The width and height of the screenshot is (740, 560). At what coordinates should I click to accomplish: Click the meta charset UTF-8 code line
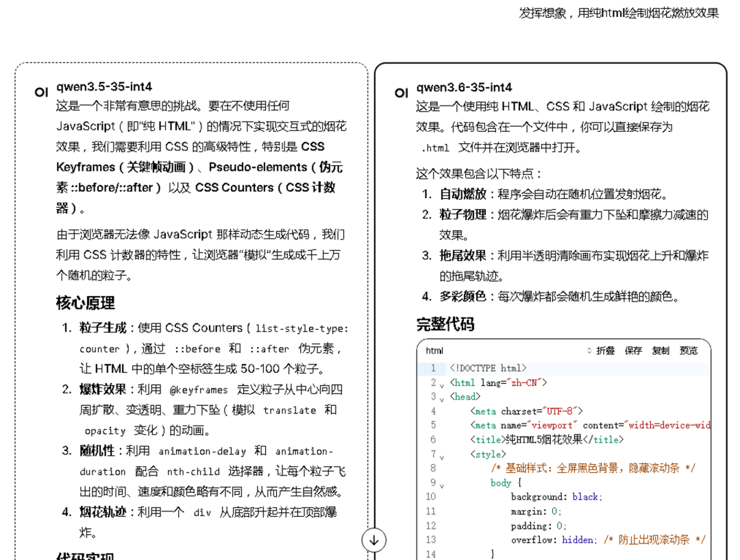pos(526,411)
